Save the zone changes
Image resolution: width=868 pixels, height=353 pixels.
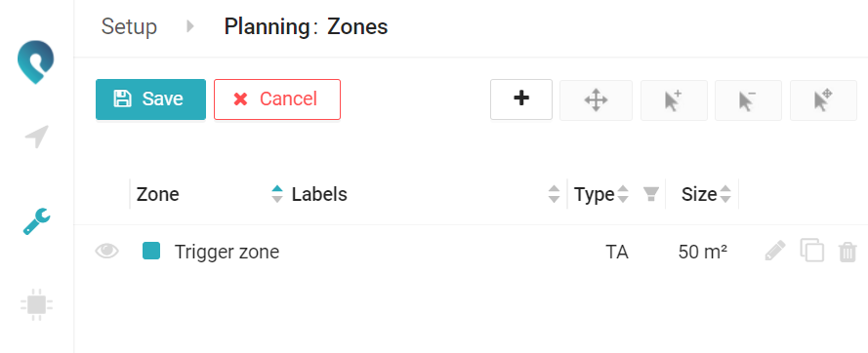point(150,99)
